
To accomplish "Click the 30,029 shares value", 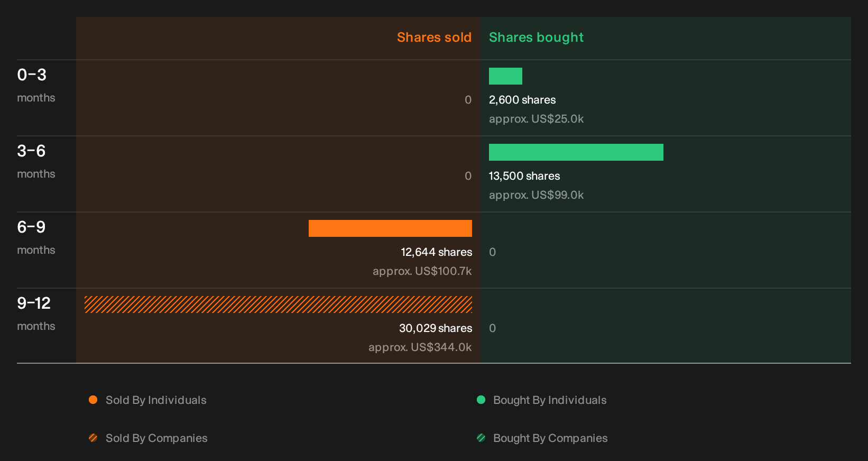I will (436, 328).
